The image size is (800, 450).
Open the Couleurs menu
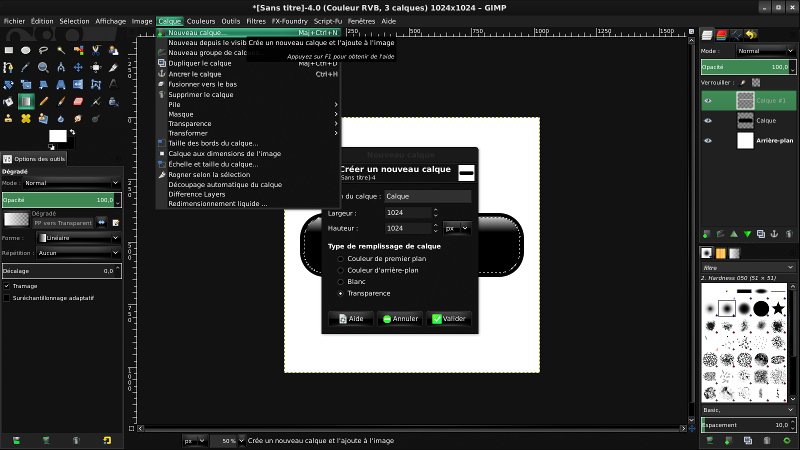click(201, 21)
